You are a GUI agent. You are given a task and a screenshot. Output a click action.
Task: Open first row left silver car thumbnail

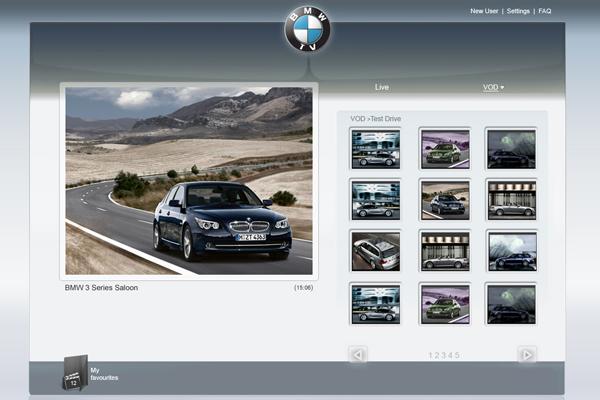click(376, 149)
